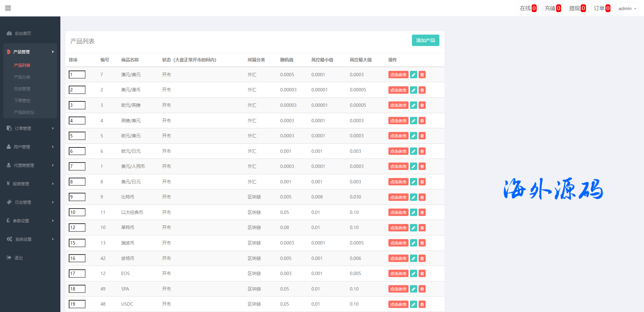The image size is (644, 312).
Task: Click the sort order field for 美元/人民币
Action: pyautogui.click(x=77, y=166)
